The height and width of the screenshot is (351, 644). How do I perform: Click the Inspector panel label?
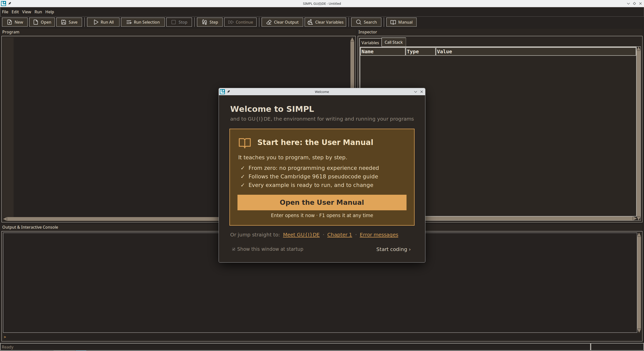click(x=368, y=32)
